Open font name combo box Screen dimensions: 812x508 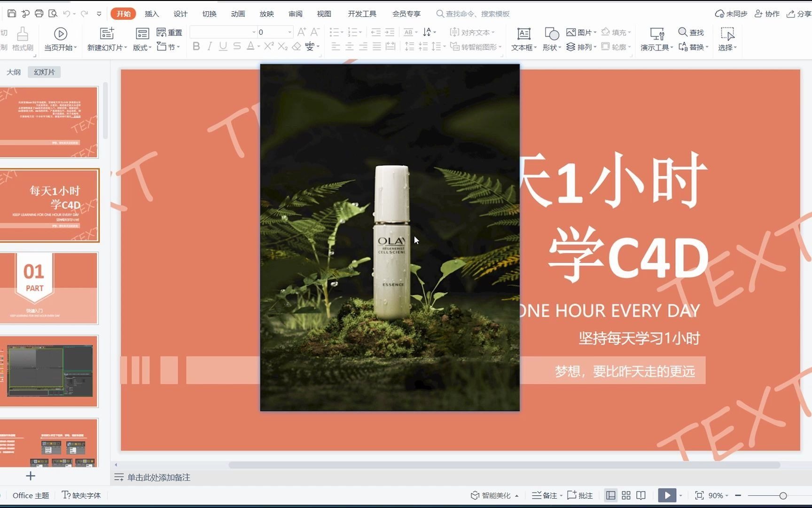pyautogui.click(x=223, y=32)
